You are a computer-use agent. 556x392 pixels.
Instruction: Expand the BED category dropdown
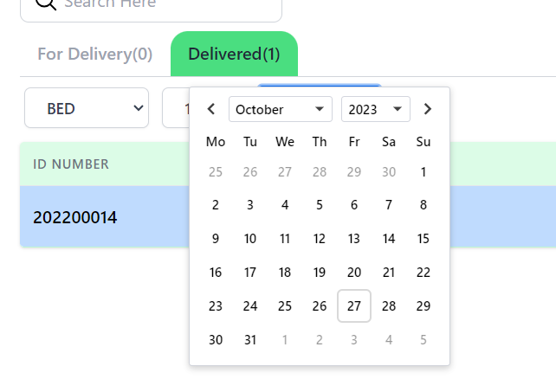pos(87,108)
